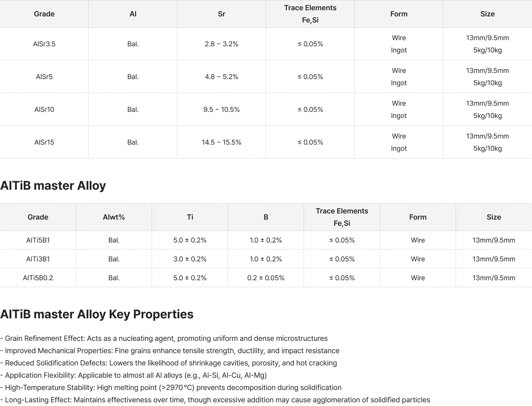Click the 0.2 ± 0.05% boron value

266,278
